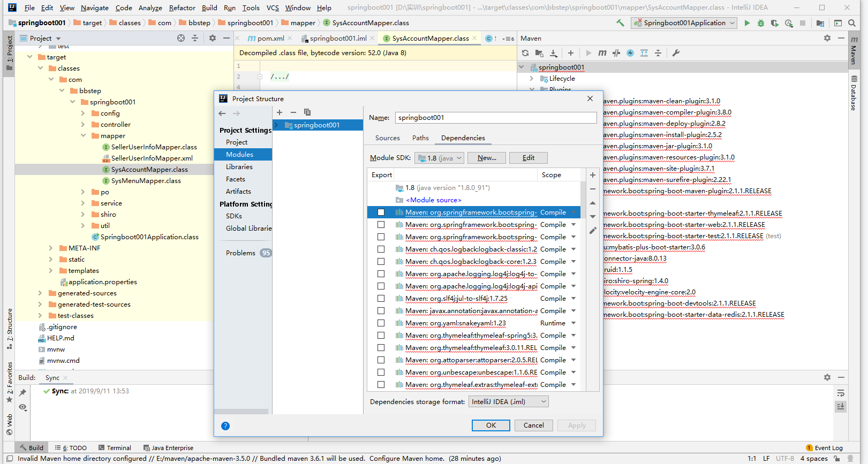Viewport: 868px width, 464px height.
Task: Open the VCS menu
Action: point(273,7)
